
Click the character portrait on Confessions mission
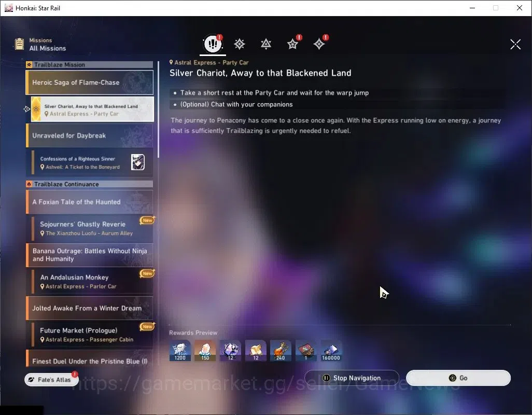click(138, 162)
